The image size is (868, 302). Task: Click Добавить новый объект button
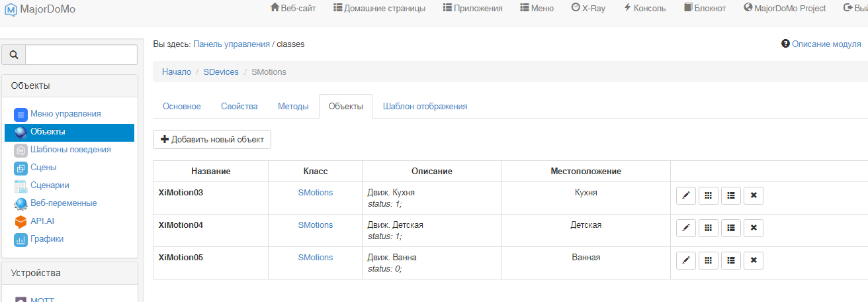(212, 140)
